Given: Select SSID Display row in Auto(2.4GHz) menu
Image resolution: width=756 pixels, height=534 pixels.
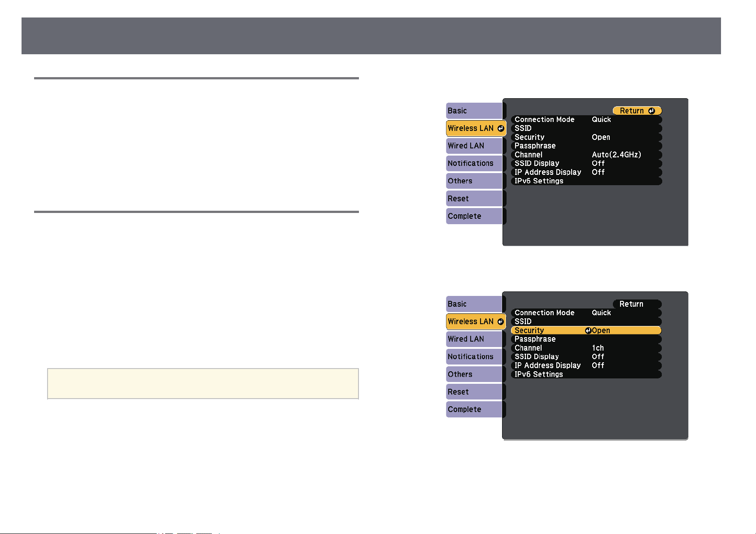Looking at the screenshot, I should click(x=586, y=163).
